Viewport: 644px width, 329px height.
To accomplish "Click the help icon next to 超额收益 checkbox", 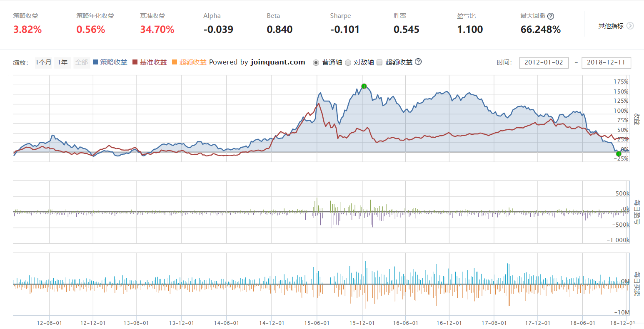I will [418, 62].
